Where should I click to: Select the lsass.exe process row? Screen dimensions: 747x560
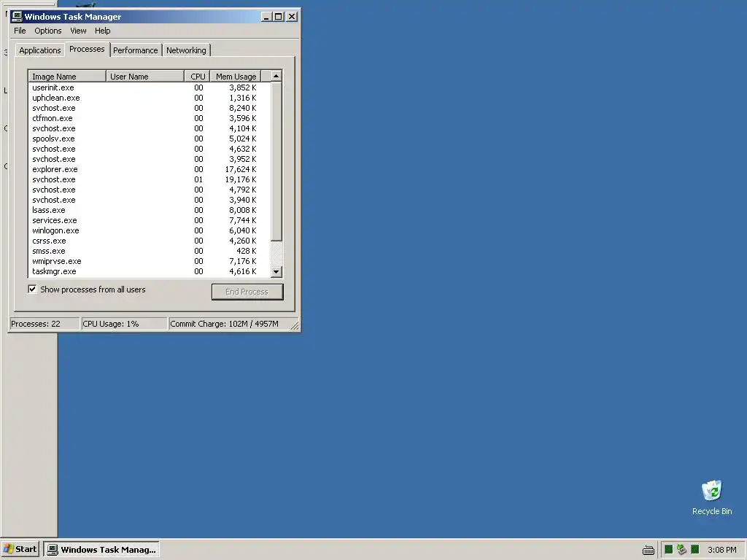(149, 211)
